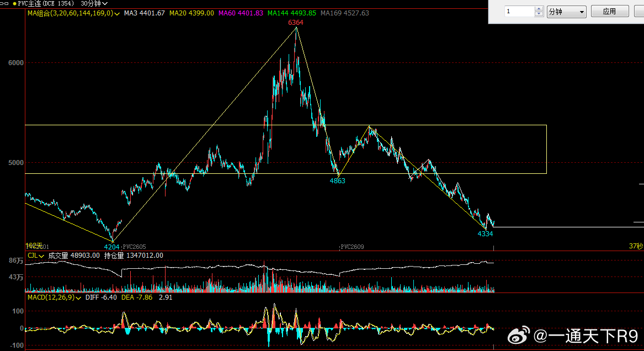Click the yellow dot before PVC主连 title
Screen dimensions: 644x351
[x=14, y=4]
